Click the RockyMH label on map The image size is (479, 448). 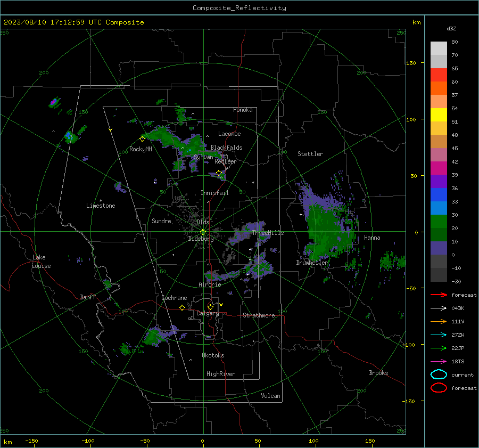141,149
